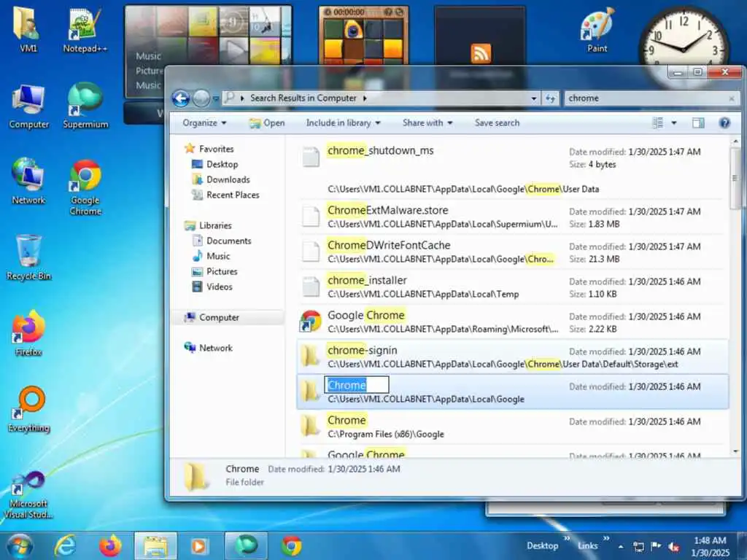Screen dimensions: 747x560
Task: Select the Google Chrome shortcut result
Action: [x=512, y=322]
